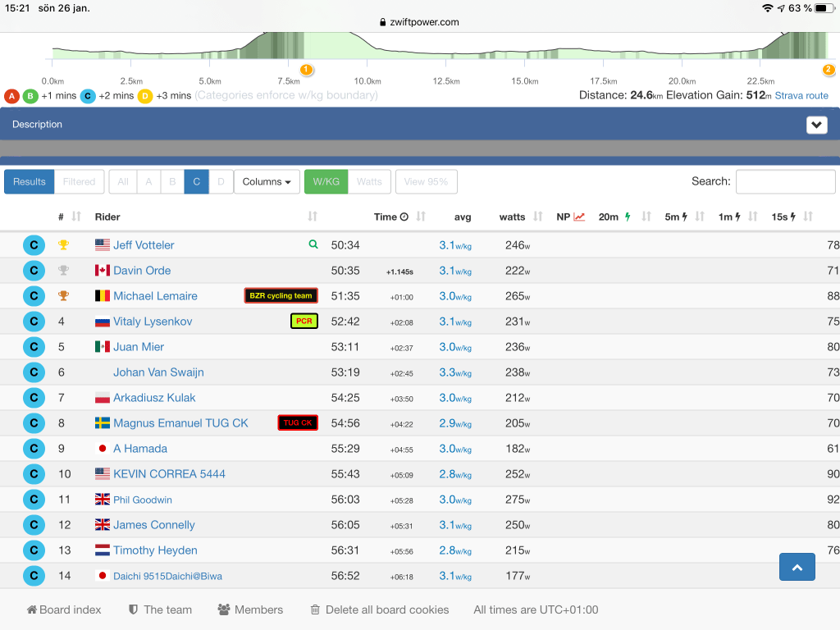840x630 pixels.
Task: Expand the Description panel chevron
Action: pyautogui.click(x=816, y=125)
